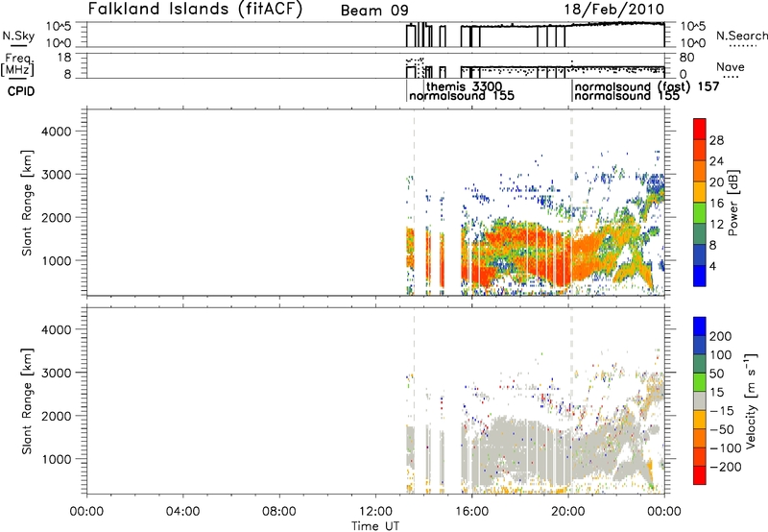Click the "80" Nave scale tick label

coord(686,58)
